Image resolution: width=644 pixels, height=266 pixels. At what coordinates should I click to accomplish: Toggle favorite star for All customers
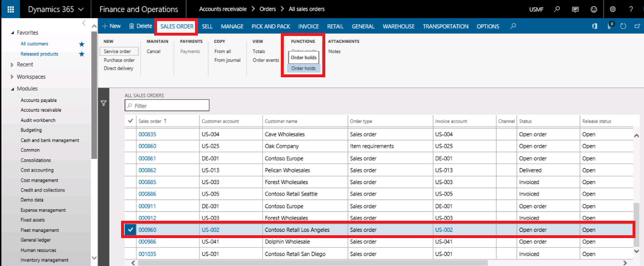[x=82, y=44]
